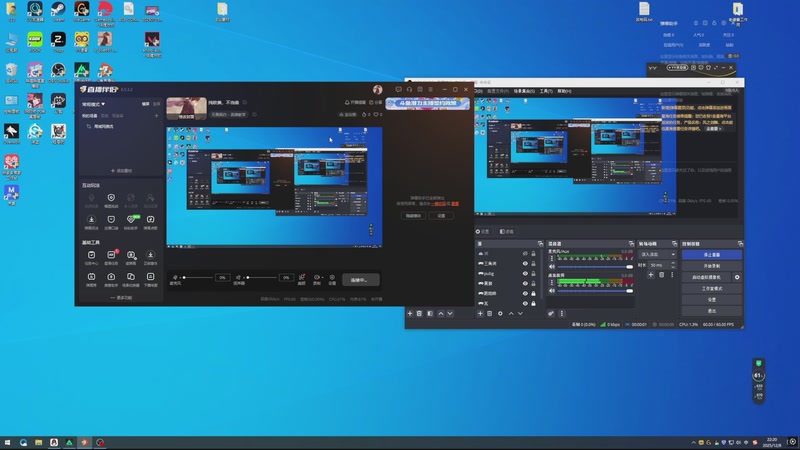Open source properties gear in OBS sources toolbar

(500, 314)
